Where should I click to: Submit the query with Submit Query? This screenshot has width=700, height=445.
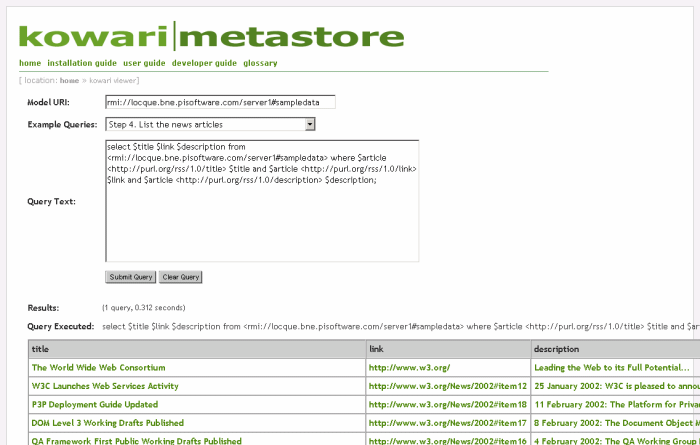[131, 277]
